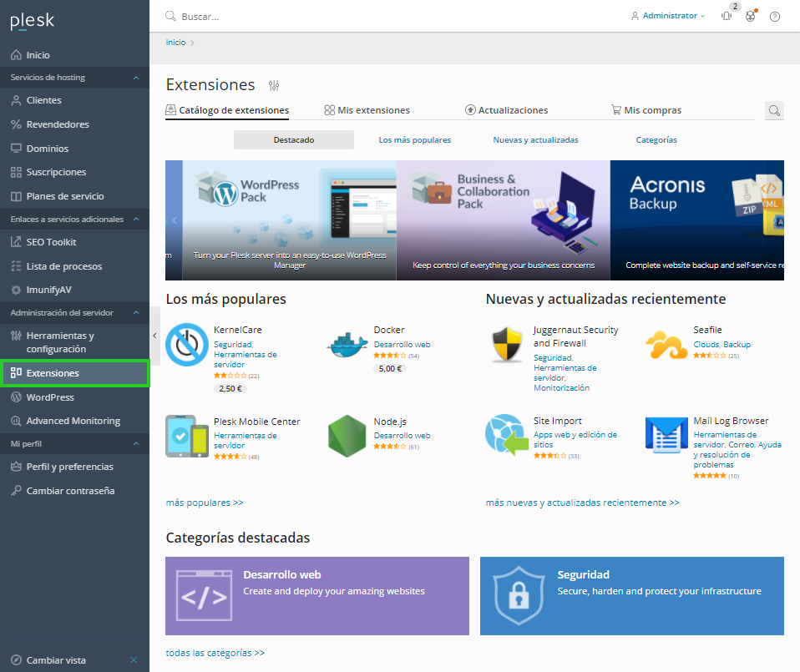Select the Destacado filter

(x=294, y=139)
